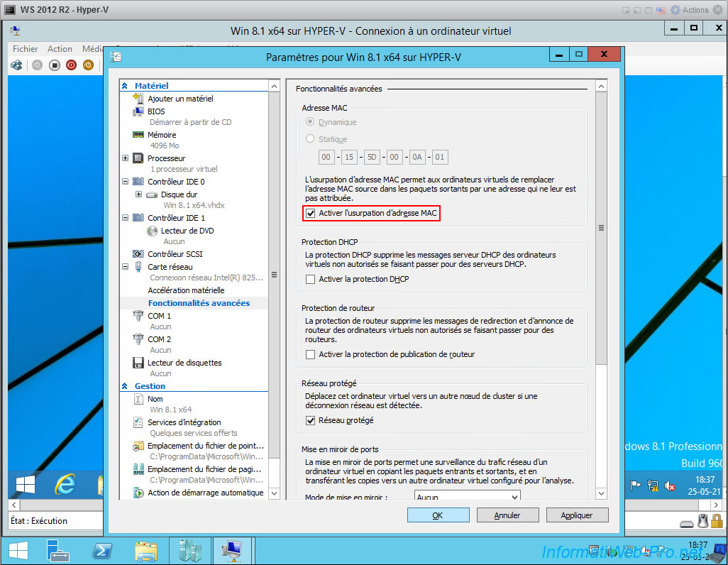Click the action center flag in guest tray
Image resolution: width=728 pixels, height=565 pixels.
coord(636,486)
